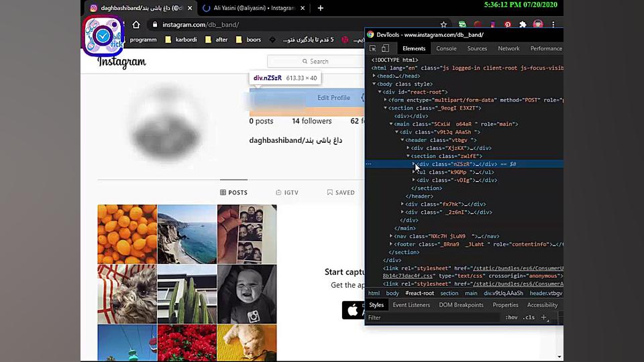
Task: Expand the div fx7hk element node
Action: tap(402, 204)
